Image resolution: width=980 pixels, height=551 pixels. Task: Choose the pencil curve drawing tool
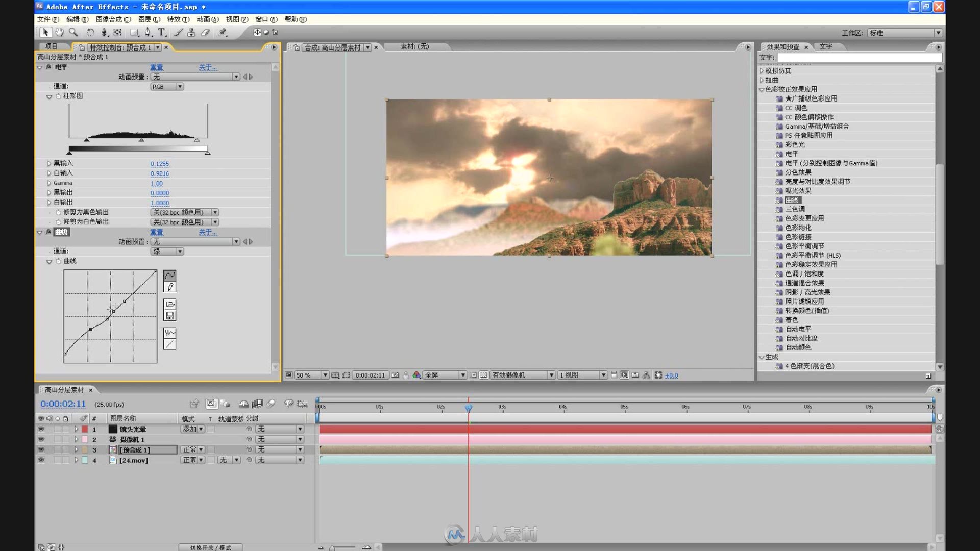click(170, 287)
